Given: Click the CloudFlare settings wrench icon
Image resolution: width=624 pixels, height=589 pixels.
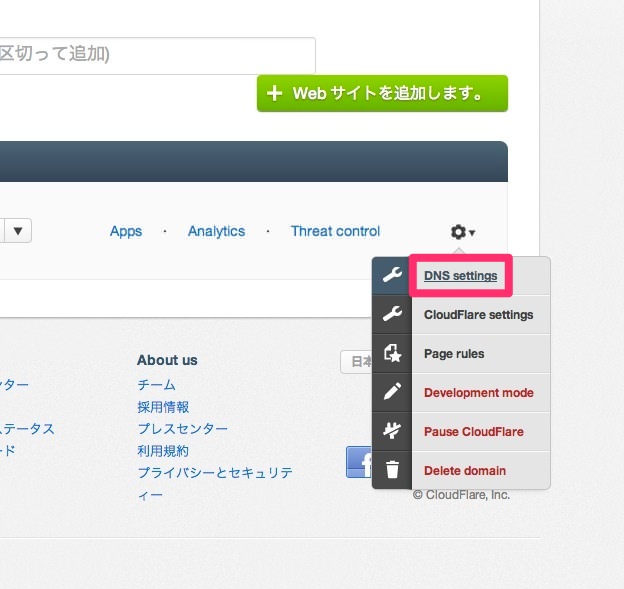Looking at the screenshot, I should (392, 314).
